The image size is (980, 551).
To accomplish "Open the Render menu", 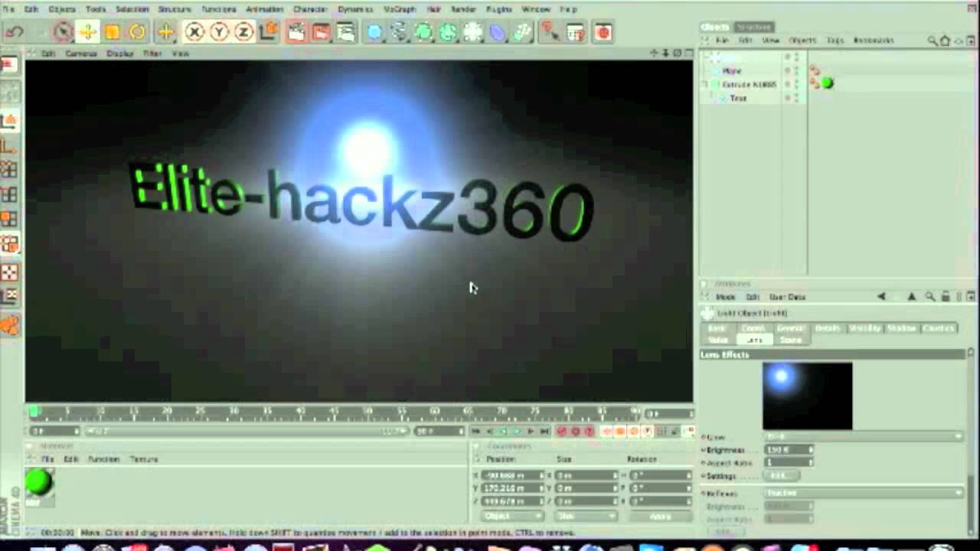I will pyautogui.click(x=463, y=9).
